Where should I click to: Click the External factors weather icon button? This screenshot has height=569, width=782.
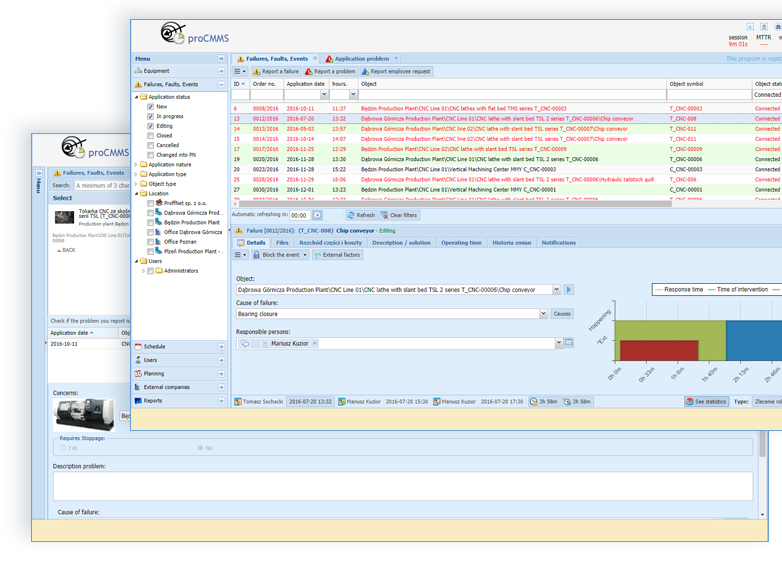(x=337, y=255)
